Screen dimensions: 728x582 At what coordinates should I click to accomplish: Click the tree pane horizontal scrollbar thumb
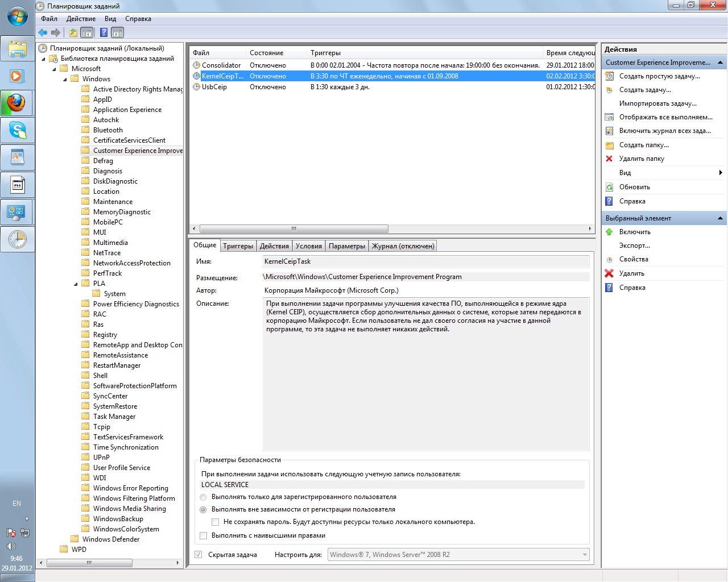pyautogui.click(x=89, y=563)
